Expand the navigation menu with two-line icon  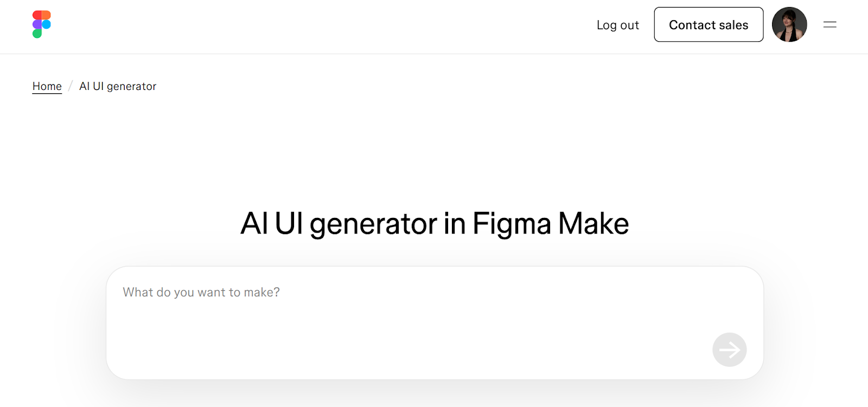tap(829, 24)
